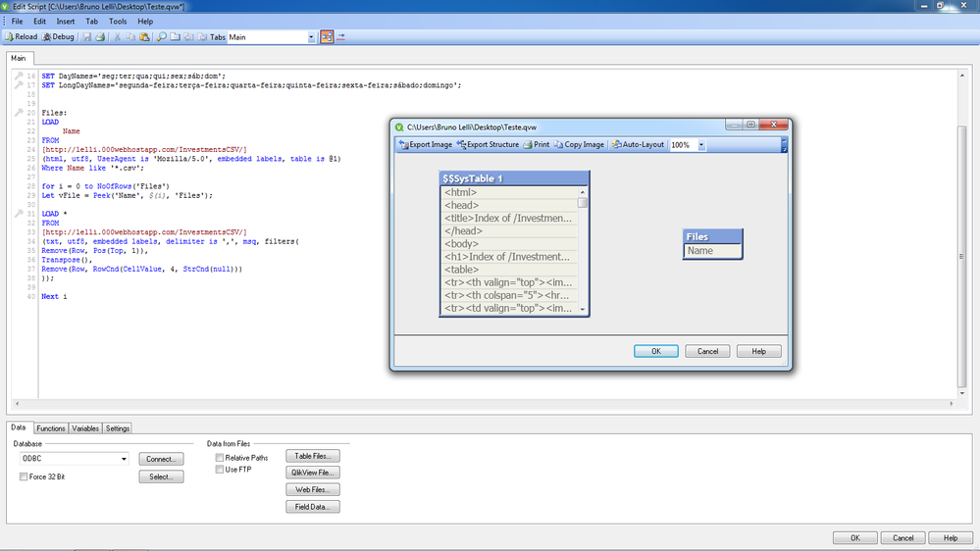Toggle the Relative Paths checkbox
980x551 pixels.
pyautogui.click(x=220, y=458)
